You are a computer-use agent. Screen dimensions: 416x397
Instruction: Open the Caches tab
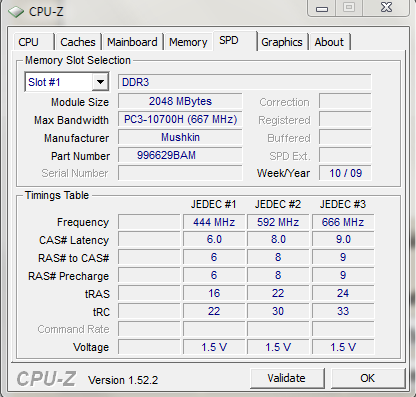click(78, 42)
